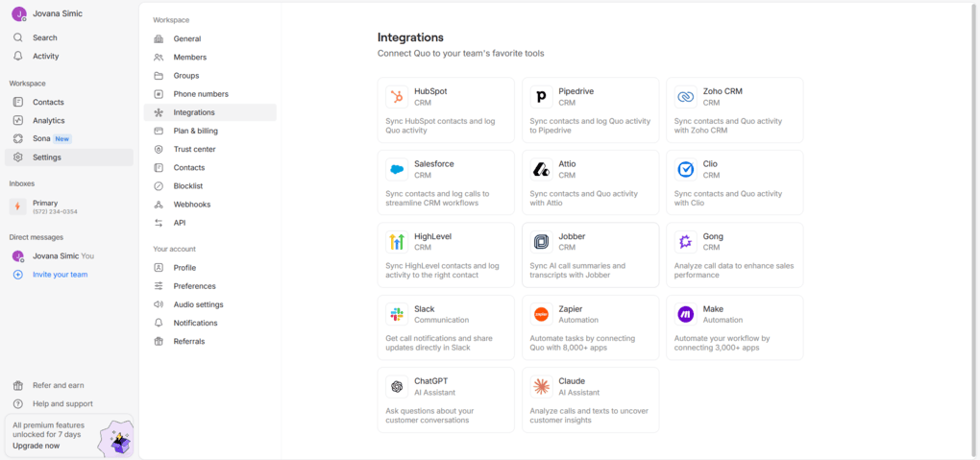The image size is (980, 460).
Task: Open the Members settings page
Action: point(210,57)
